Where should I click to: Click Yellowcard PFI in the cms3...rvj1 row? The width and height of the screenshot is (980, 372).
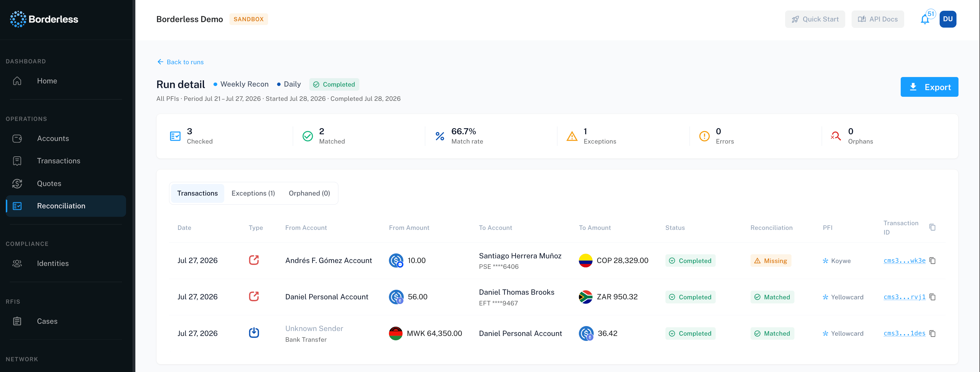click(x=843, y=297)
